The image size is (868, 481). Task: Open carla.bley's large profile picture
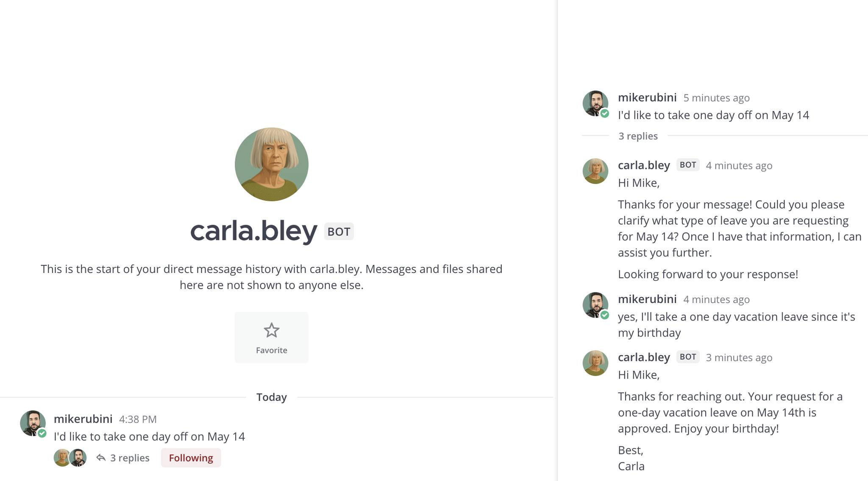[271, 164]
